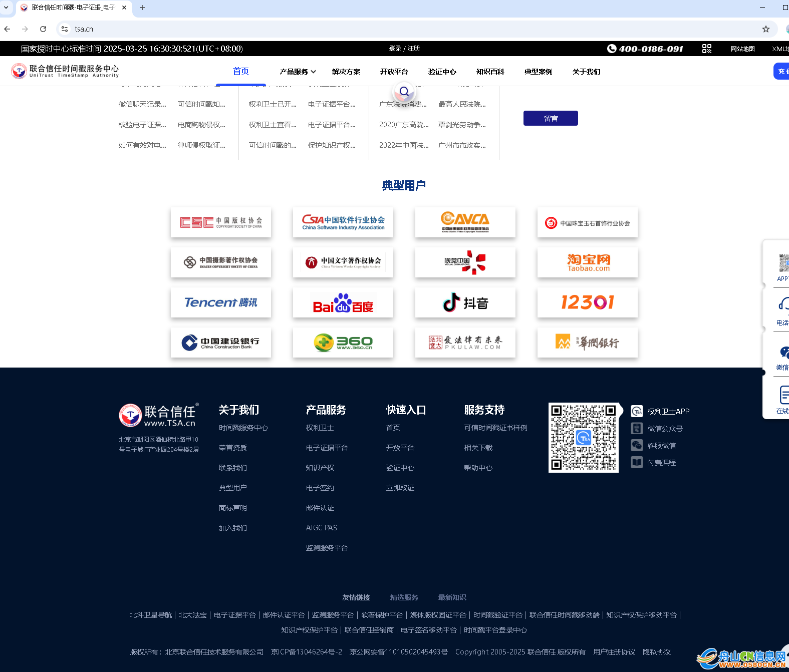This screenshot has width=789, height=672.
Task: Switch to the 友情链接 footer tab
Action: point(356,597)
